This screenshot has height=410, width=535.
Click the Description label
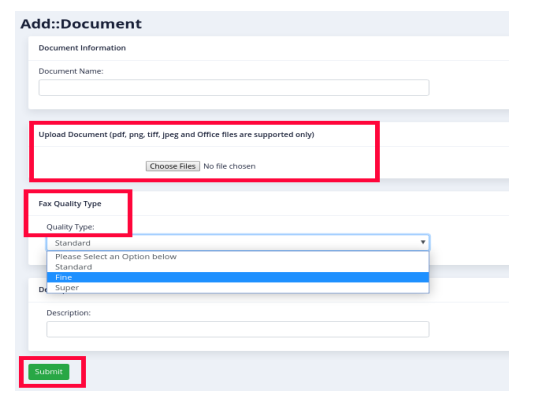[x=69, y=313]
